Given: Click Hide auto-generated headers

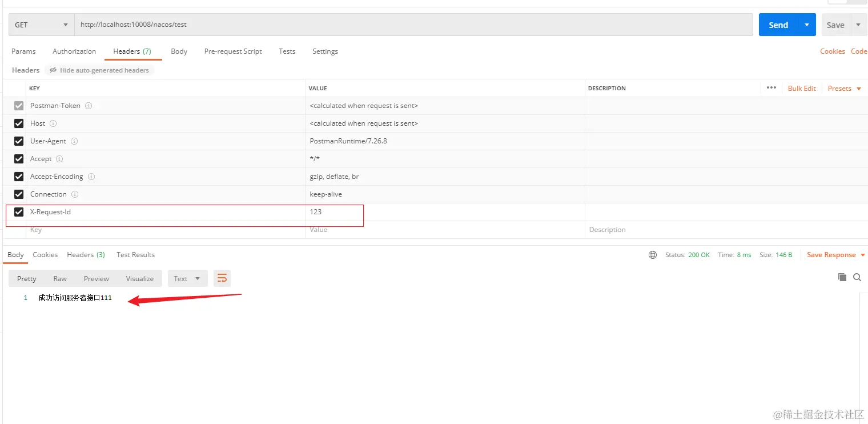Looking at the screenshot, I should (99, 70).
